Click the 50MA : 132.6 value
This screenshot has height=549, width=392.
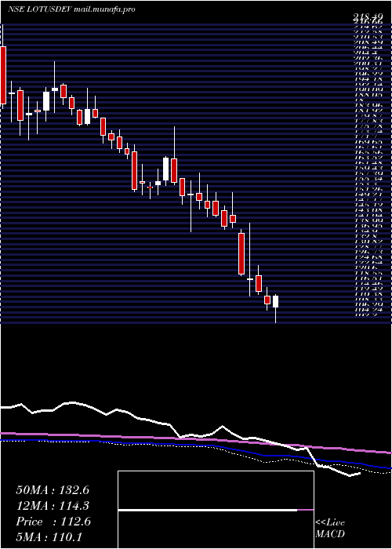coord(53,490)
